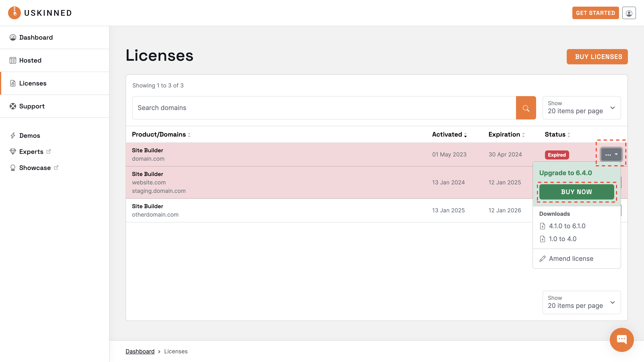Image resolution: width=644 pixels, height=362 pixels.
Task: Go to Hosted in the sidebar
Action: point(30,61)
